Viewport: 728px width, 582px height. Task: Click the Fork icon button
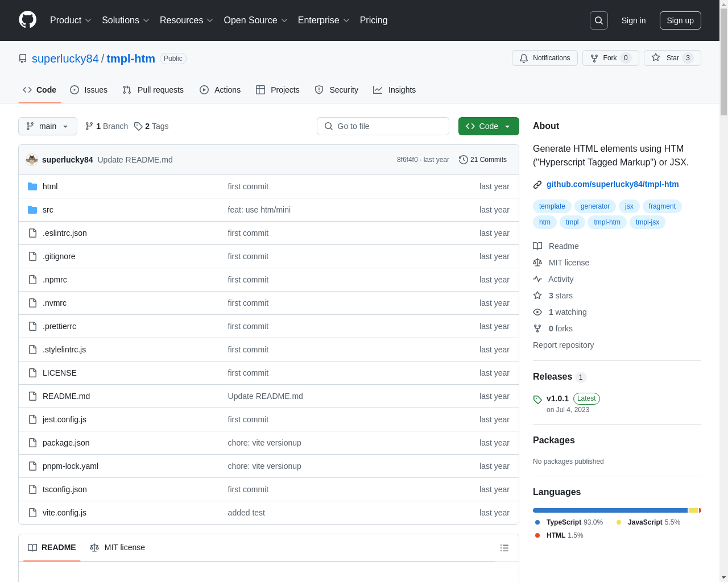click(x=594, y=58)
